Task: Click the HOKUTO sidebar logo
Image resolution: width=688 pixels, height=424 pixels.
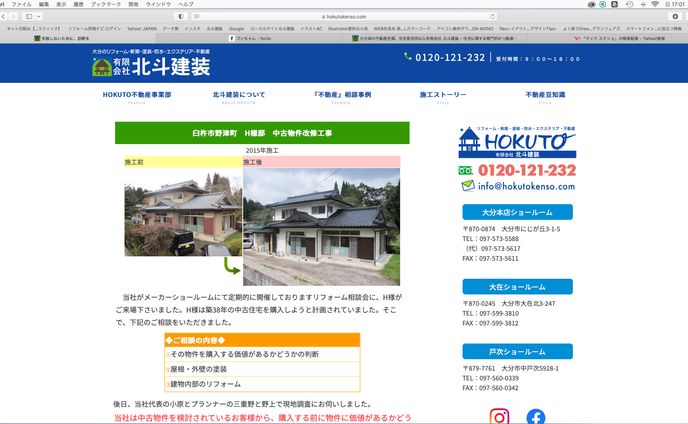Action: point(517,142)
